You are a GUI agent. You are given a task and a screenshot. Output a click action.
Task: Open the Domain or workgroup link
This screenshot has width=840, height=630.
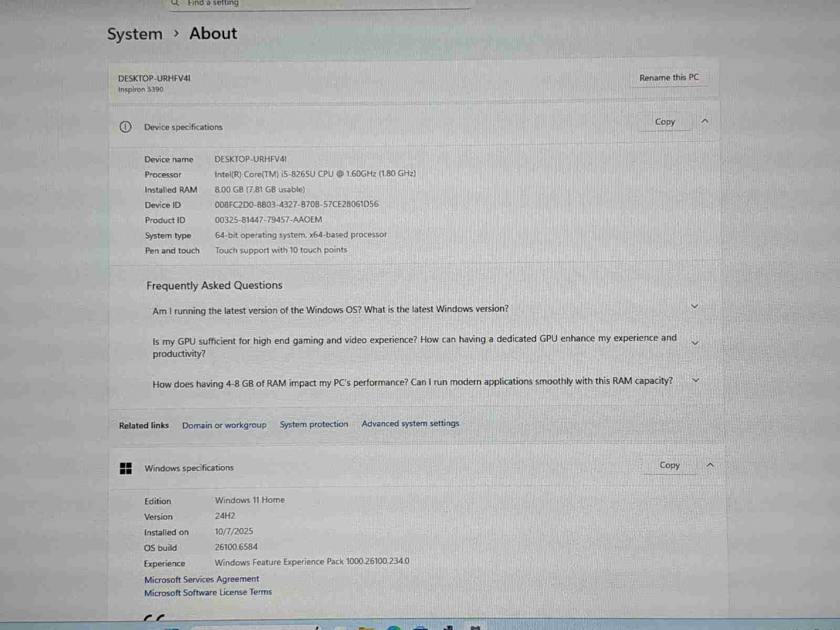pos(224,425)
